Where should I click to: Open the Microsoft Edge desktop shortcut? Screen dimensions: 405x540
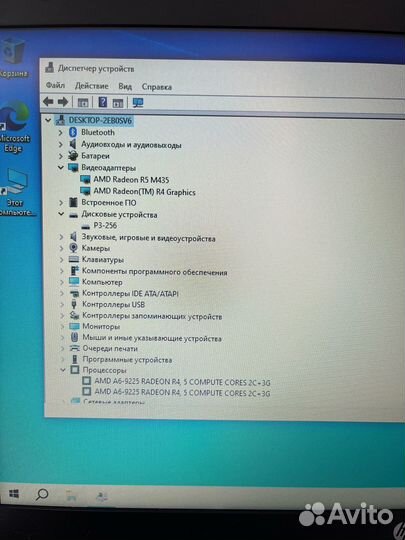[x=14, y=127]
